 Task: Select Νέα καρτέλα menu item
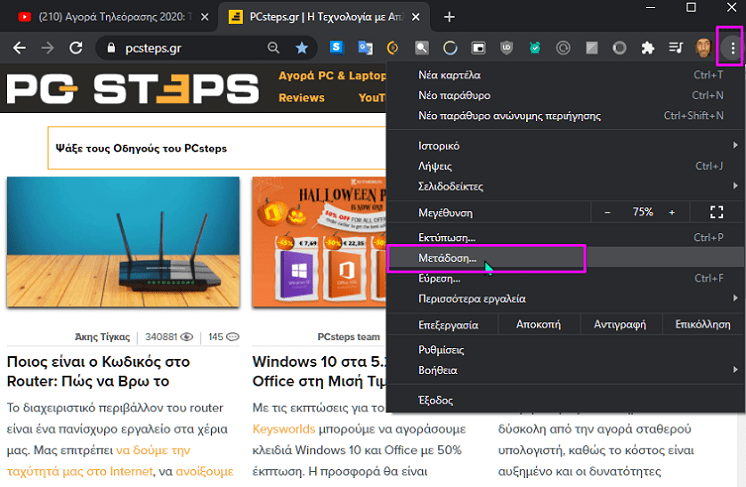[x=566, y=75]
